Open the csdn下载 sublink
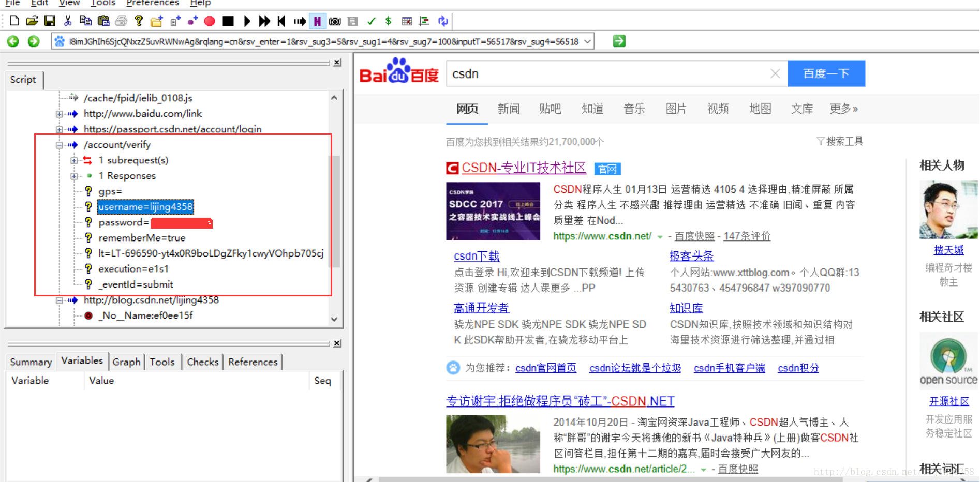 pos(477,256)
